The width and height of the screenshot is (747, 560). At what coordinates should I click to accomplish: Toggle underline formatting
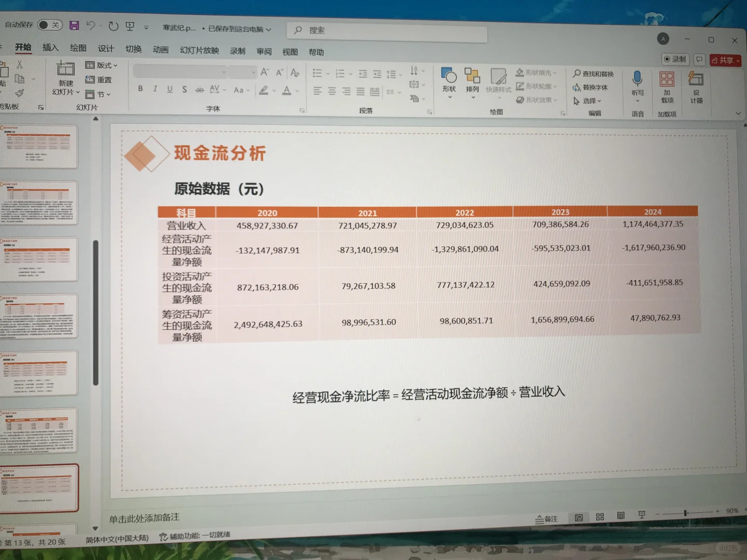pos(170,89)
